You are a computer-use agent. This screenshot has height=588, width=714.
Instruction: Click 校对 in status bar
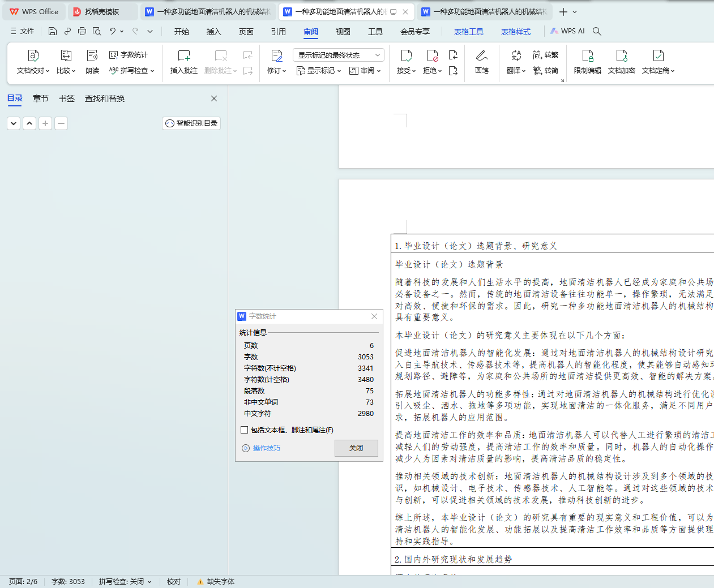pyautogui.click(x=174, y=582)
